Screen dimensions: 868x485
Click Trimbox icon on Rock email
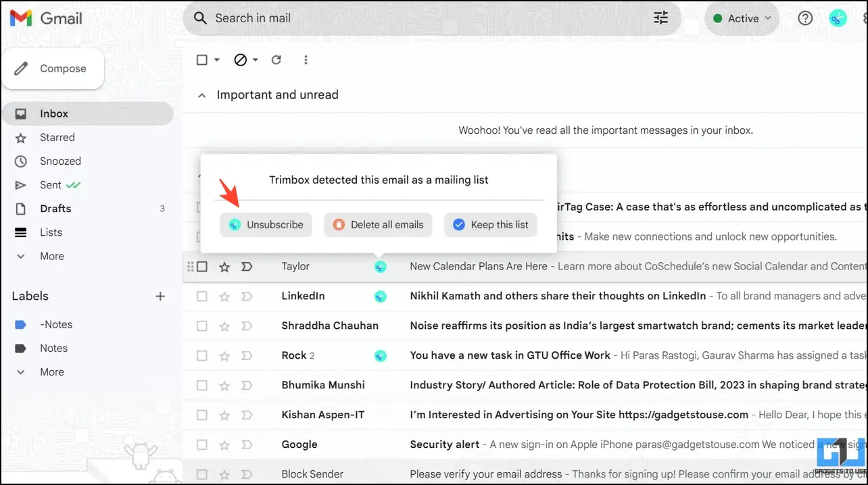(381, 355)
